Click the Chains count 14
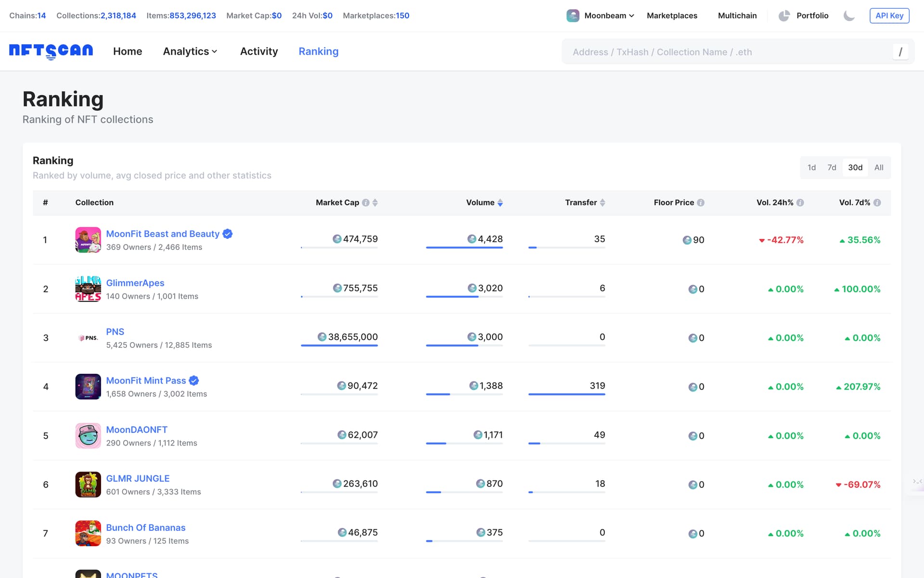The width and height of the screenshot is (924, 578). [41, 16]
